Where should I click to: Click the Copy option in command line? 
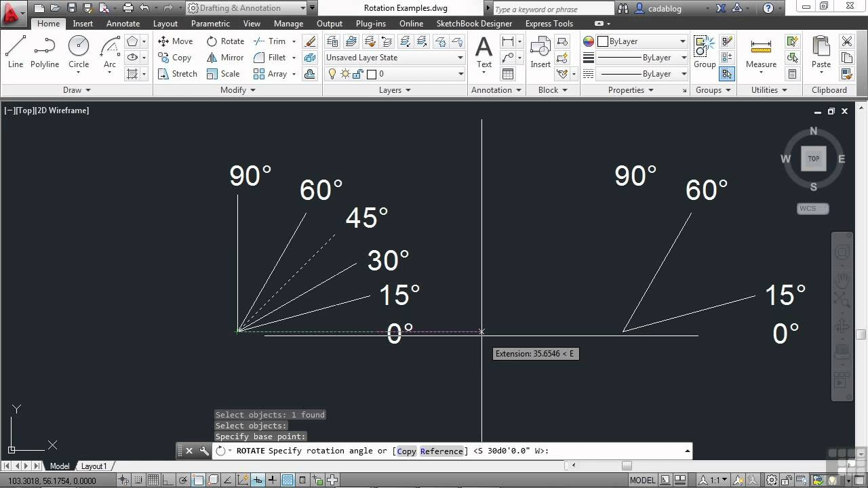pyautogui.click(x=406, y=451)
